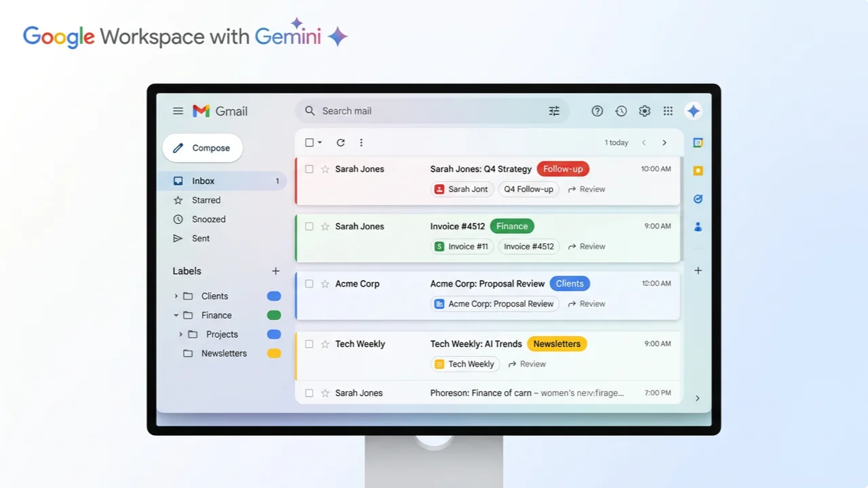Viewport: 868px width, 488px height.
Task: Go to newer page arrow
Action: (x=644, y=143)
